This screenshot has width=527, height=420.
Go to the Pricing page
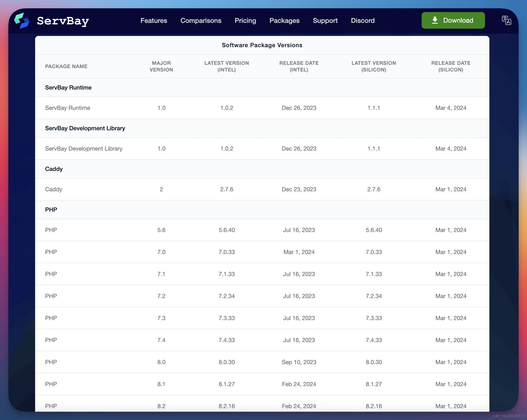click(245, 21)
